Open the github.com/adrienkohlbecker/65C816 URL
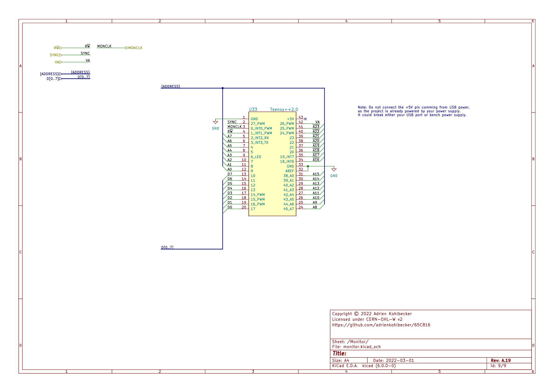 click(381, 325)
